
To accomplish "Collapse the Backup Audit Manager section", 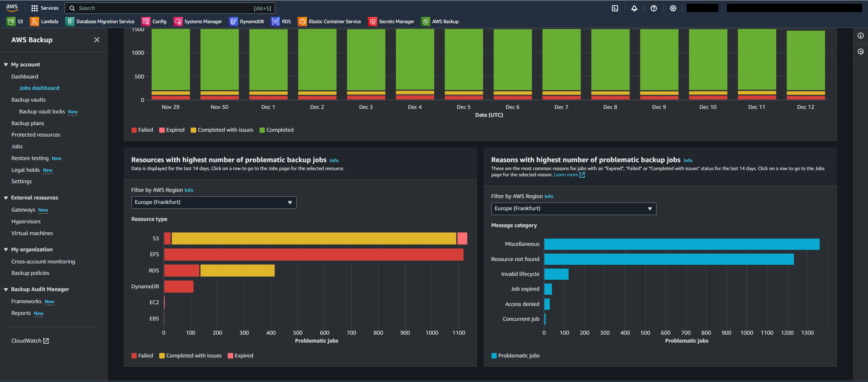I will click(x=6, y=289).
